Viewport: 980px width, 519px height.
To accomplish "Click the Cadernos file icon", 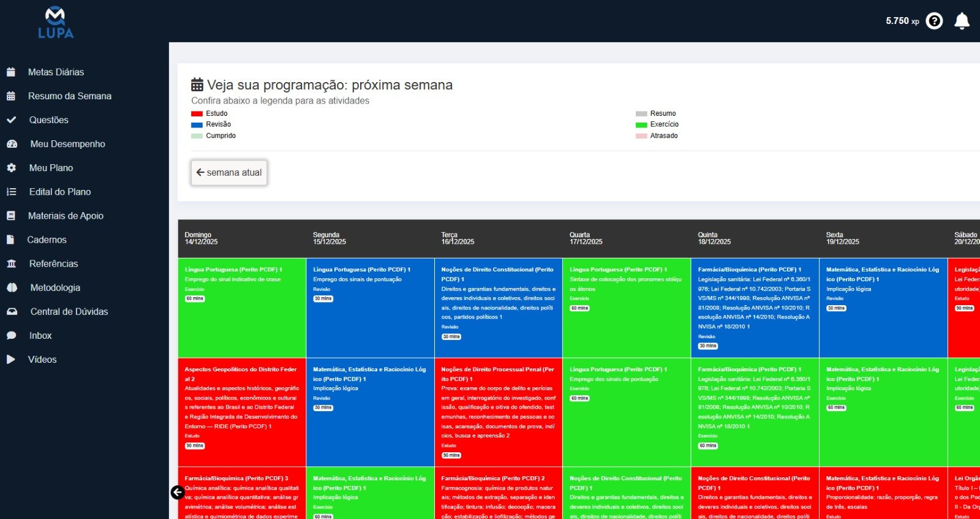I will click(10, 240).
